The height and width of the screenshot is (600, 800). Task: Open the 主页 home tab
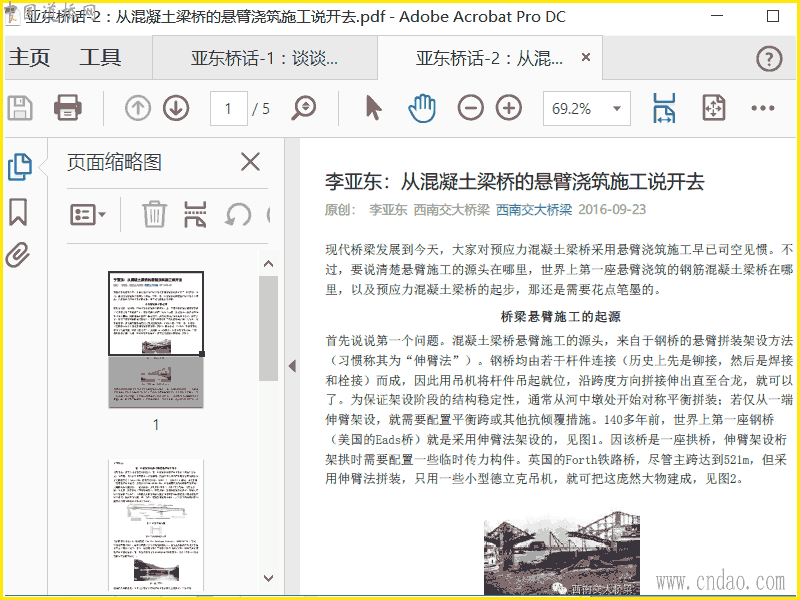coord(29,57)
